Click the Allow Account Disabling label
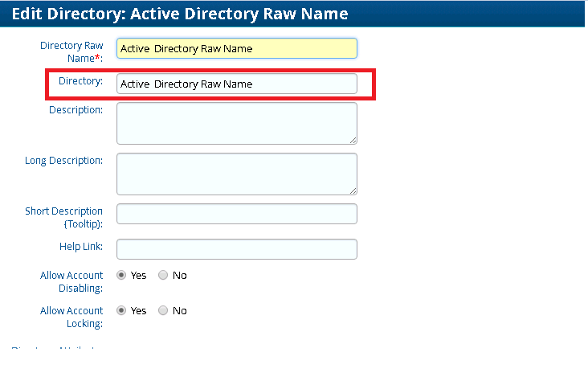The width and height of the screenshot is (588, 385). tap(71, 282)
